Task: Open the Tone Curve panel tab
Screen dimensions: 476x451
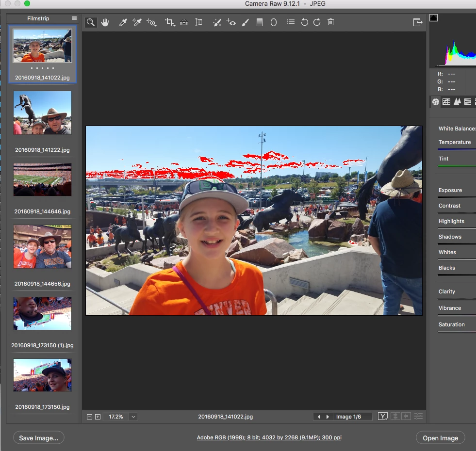Action: [x=446, y=102]
